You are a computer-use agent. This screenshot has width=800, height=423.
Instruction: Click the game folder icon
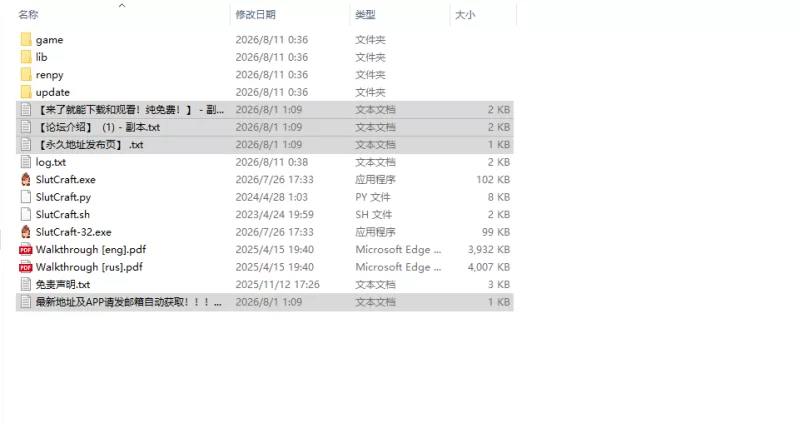click(x=26, y=39)
